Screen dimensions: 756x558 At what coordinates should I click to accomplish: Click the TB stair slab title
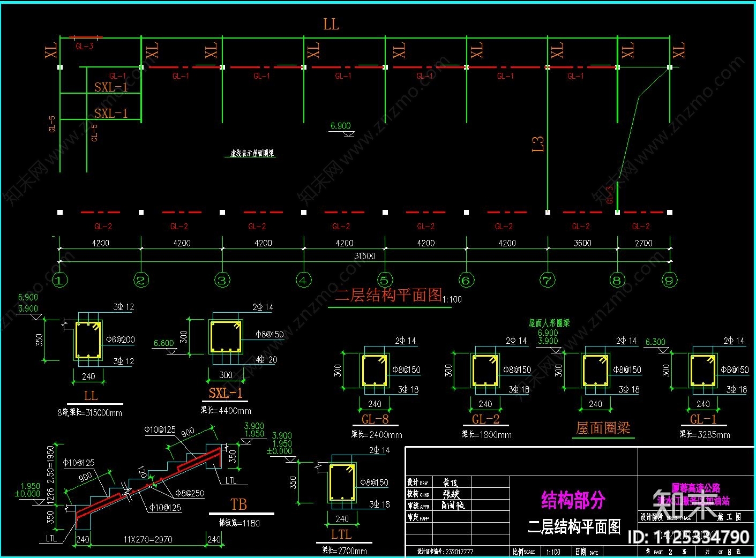pyautogui.click(x=239, y=504)
